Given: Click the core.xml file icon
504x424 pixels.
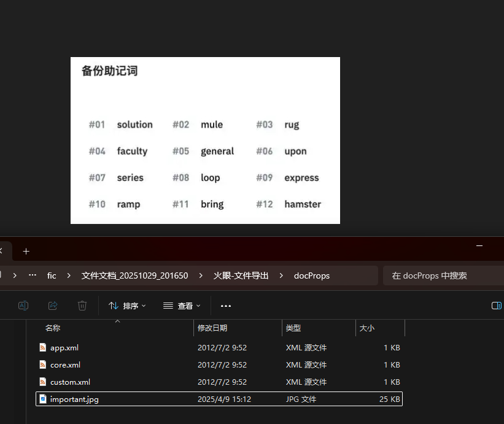Looking at the screenshot, I should (42, 364).
